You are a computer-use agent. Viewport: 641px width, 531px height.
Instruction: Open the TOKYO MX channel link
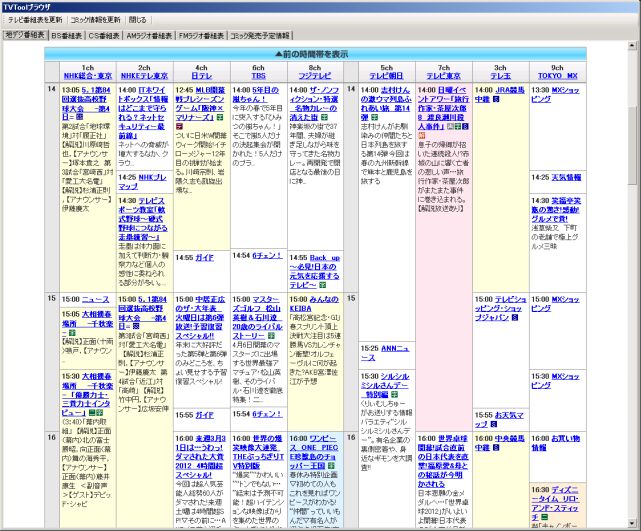(558, 76)
